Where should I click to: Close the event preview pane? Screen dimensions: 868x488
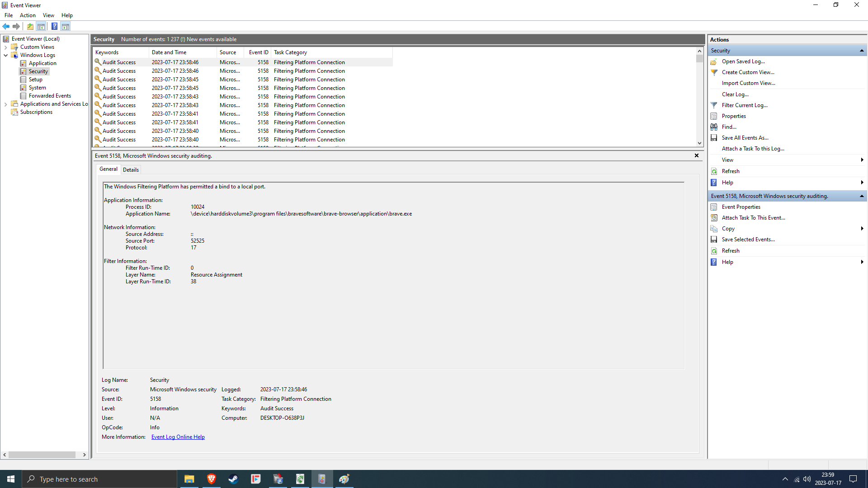tap(696, 155)
